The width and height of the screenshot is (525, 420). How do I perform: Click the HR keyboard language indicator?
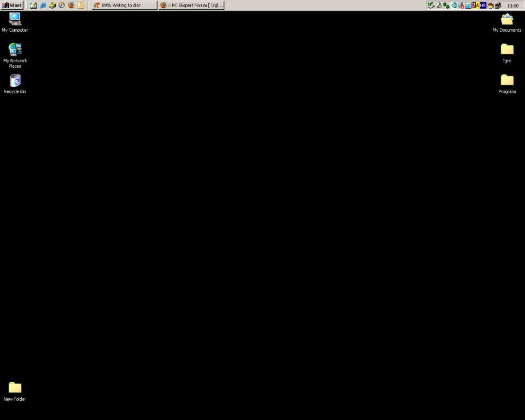tap(483, 5)
